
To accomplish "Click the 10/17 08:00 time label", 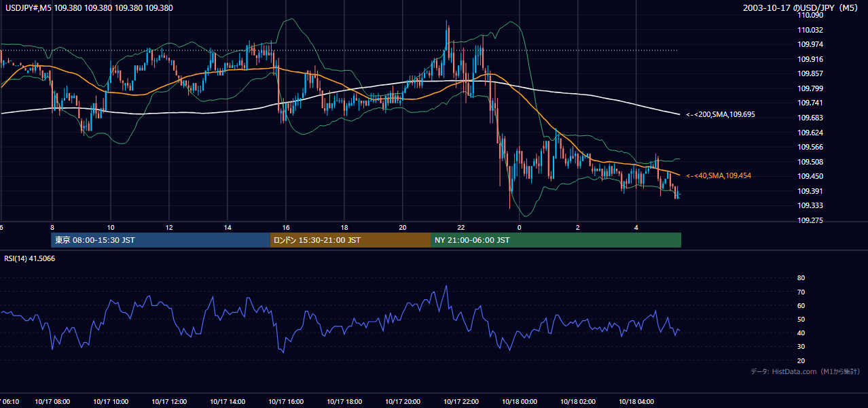I will tap(52, 402).
